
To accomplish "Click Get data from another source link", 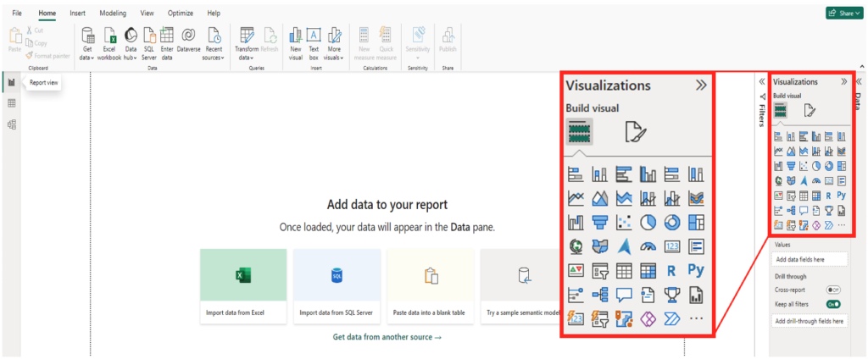I will tap(387, 337).
